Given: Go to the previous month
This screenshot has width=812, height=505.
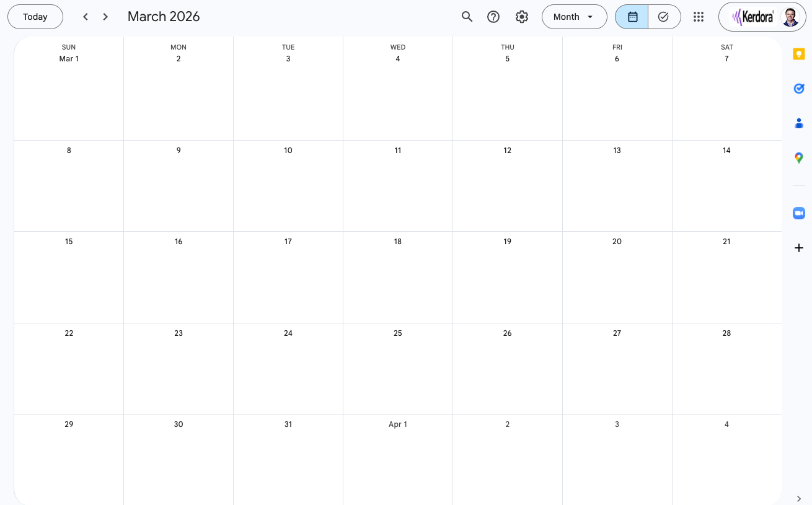Looking at the screenshot, I should 86,17.
